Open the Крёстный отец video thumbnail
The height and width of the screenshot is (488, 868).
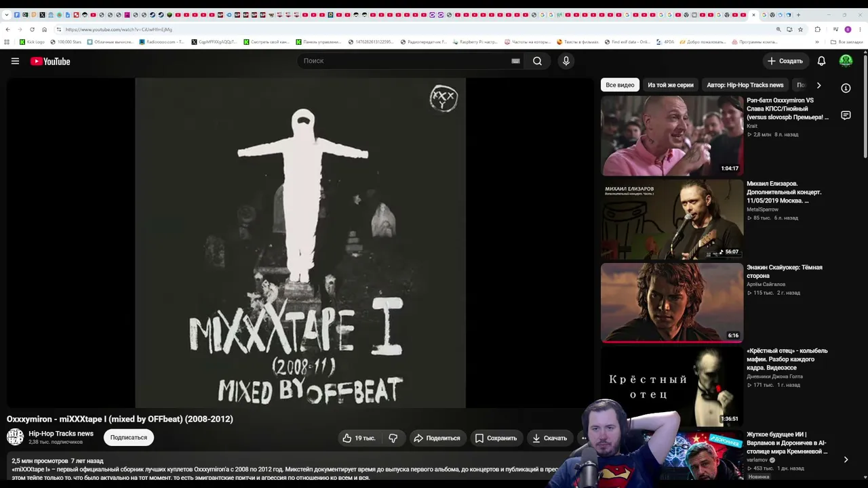point(672,386)
